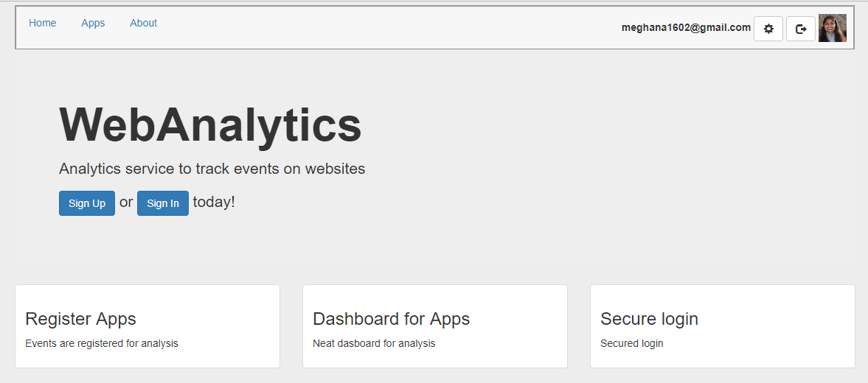The height and width of the screenshot is (383, 868).
Task: Click the word 'today!' after Sign In
Action: 214,202
